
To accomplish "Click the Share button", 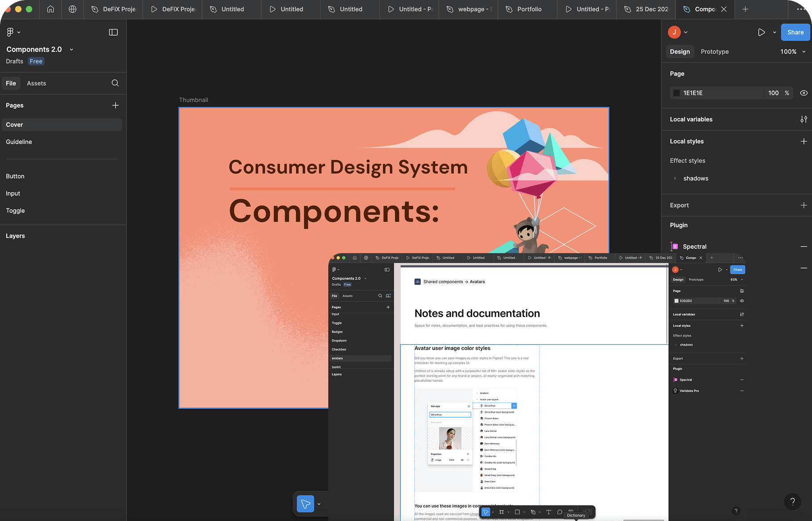I will (795, 32).
